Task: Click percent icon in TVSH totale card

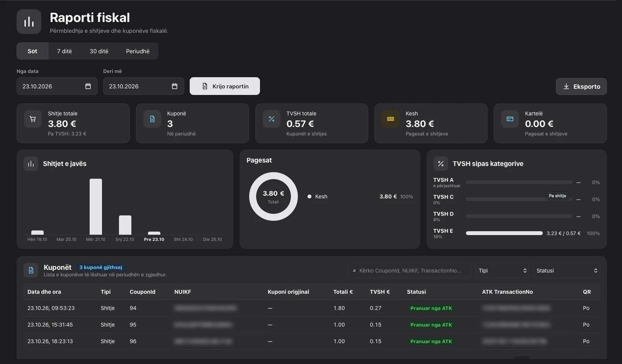Action: click(x=272, y=119)
